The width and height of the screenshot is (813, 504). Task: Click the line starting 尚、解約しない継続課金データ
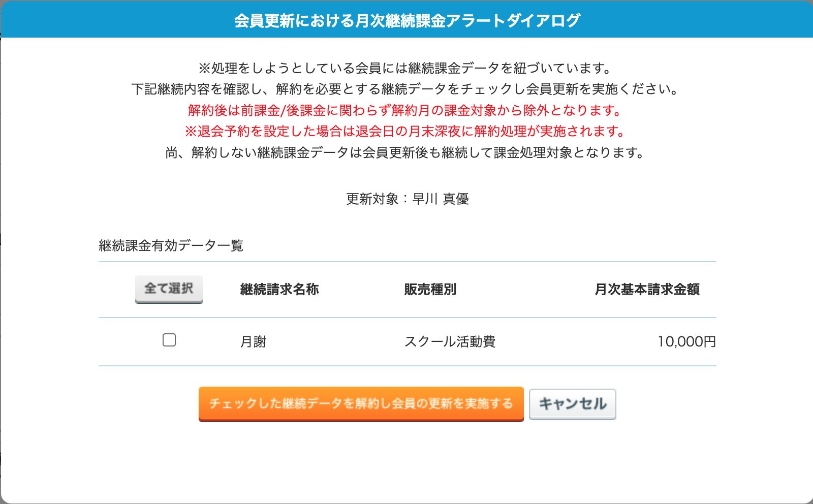(x=405, y=153)
